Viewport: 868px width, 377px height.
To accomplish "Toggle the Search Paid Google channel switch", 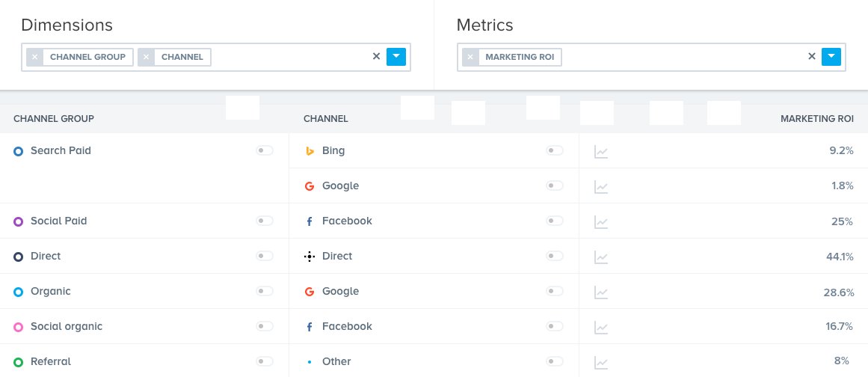I will coord(555,186).
